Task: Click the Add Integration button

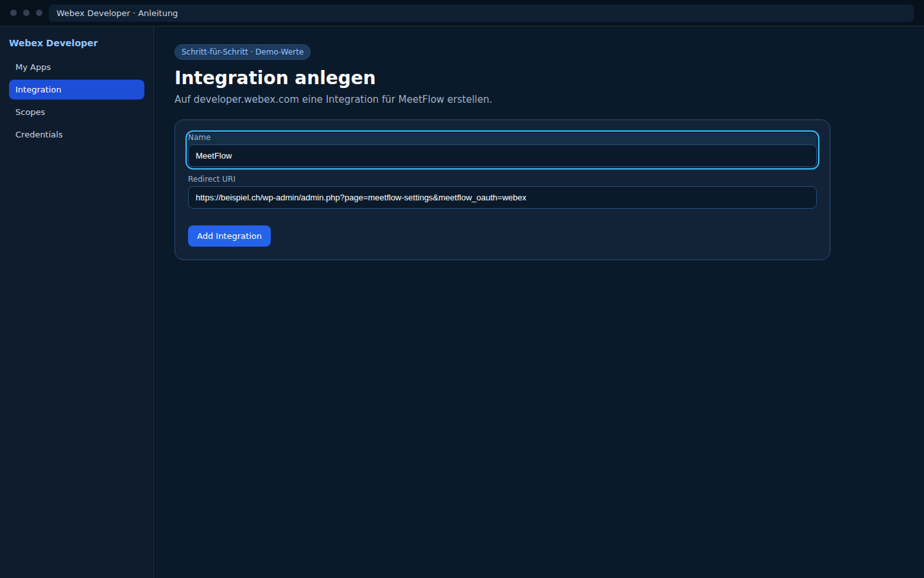Action: pyautogui.click(x=229, y=236)
